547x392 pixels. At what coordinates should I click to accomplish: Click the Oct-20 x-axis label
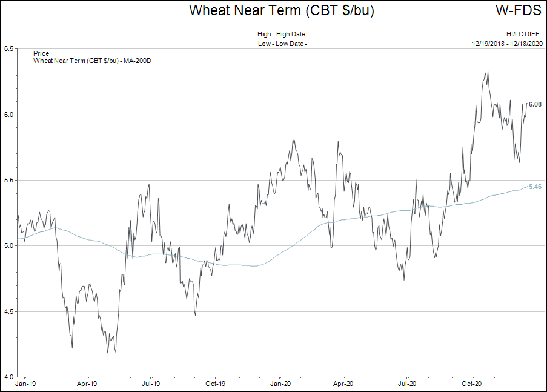(471, 384)
